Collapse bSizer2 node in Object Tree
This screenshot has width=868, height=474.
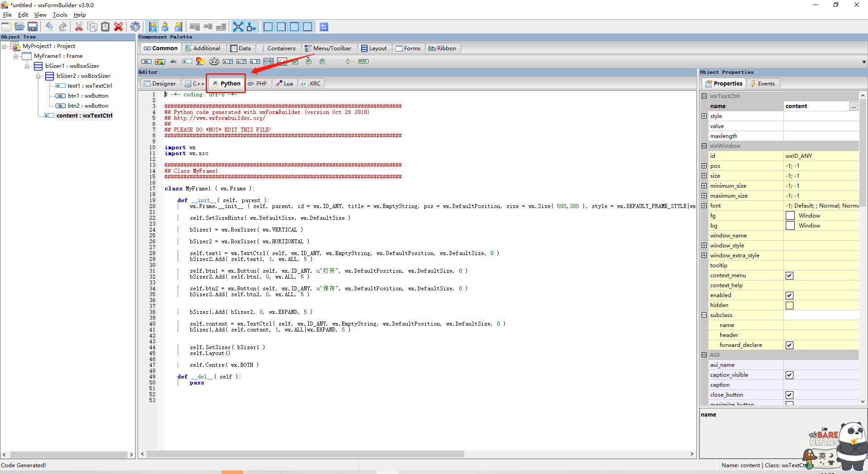(x=38, y=76)
